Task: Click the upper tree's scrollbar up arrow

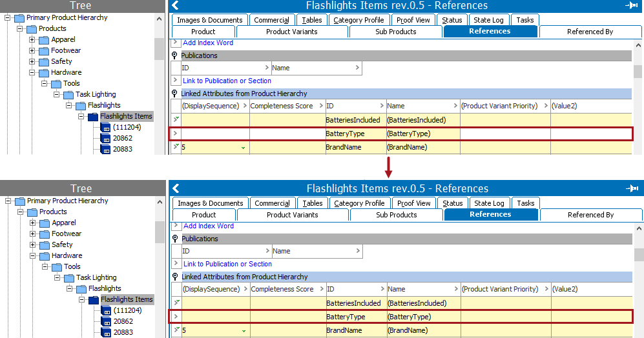Action: (x=159, y=19)
